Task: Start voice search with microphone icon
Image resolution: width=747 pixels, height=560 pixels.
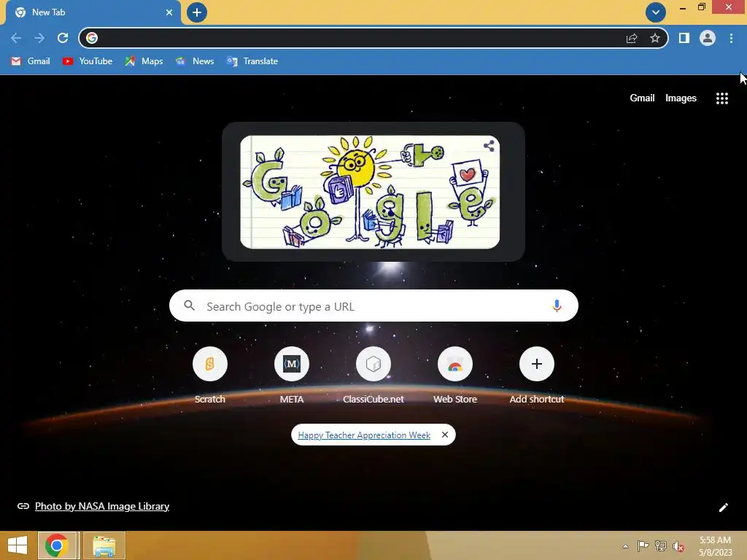Action: point(557,306)
